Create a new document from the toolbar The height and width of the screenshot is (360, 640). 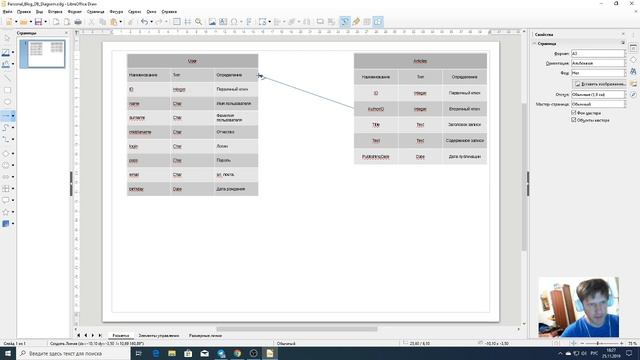point(9,22)
